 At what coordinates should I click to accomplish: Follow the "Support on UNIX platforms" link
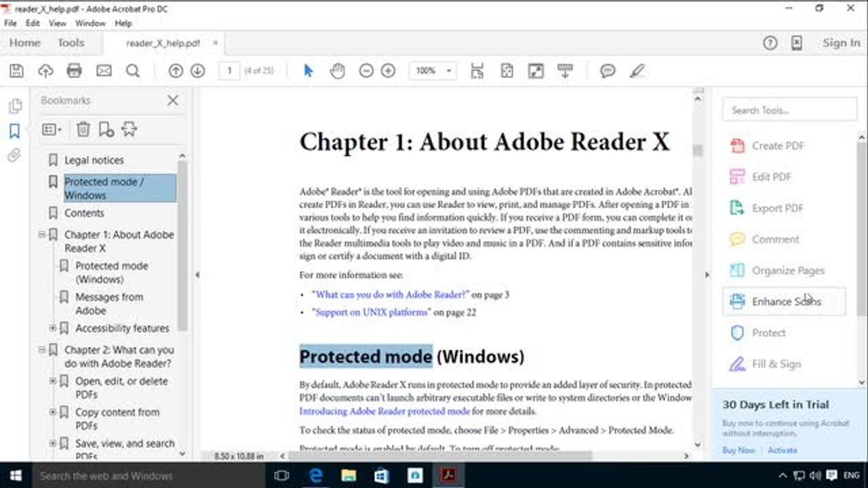[x=372, y=312]
